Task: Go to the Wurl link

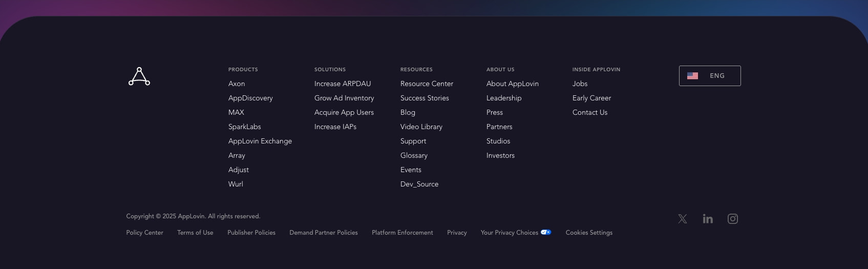Action: pyautogui.click(x=236, y=184)
